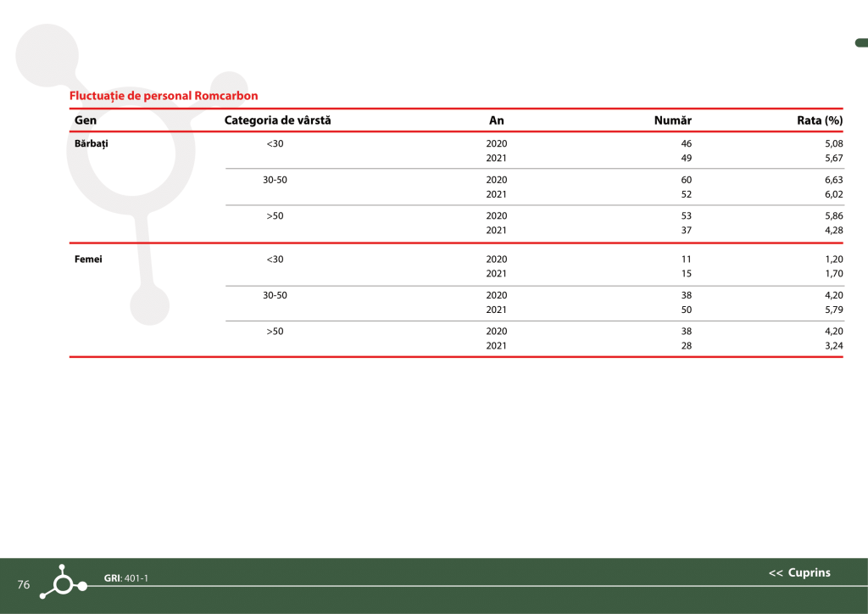This screenshot has width=868, height=614.
Task: Select the page number 76
Action: pyautogui.click(x=24, y=584)
